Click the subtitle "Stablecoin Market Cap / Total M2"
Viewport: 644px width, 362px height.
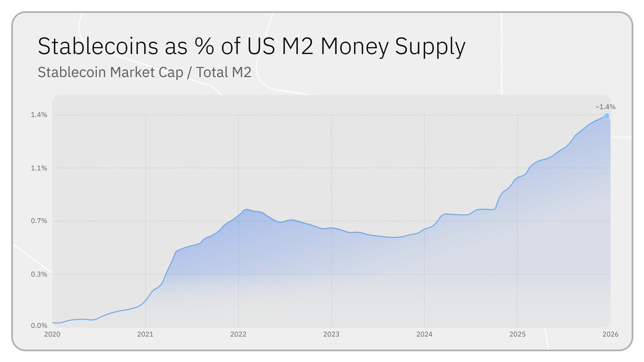pos(144,72)
